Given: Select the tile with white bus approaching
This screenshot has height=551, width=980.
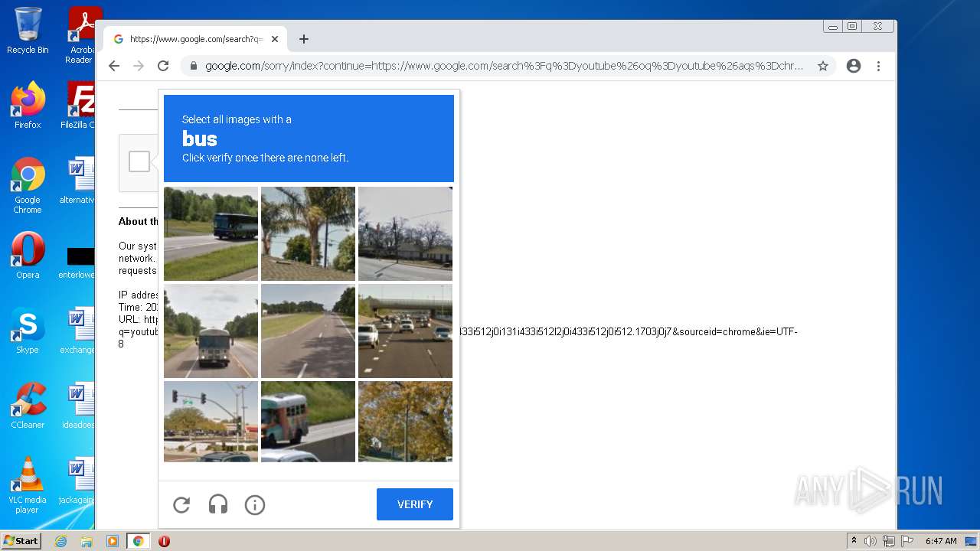Looking at the screenshot, I should [x=211, y=331].
